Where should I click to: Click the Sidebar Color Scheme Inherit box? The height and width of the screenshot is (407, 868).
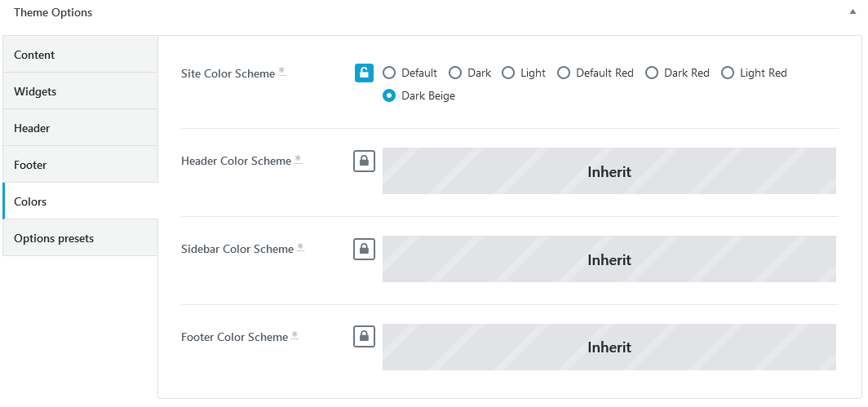(609, 259)
